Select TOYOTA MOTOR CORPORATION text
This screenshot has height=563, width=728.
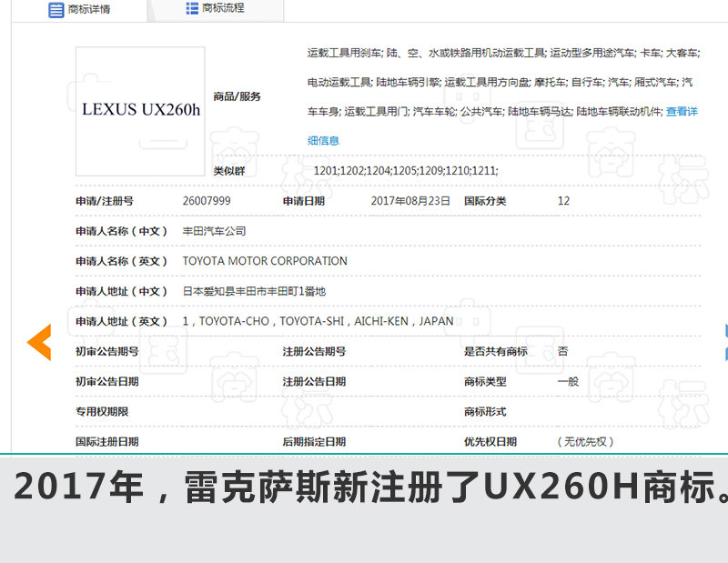[x=265, y=261]
